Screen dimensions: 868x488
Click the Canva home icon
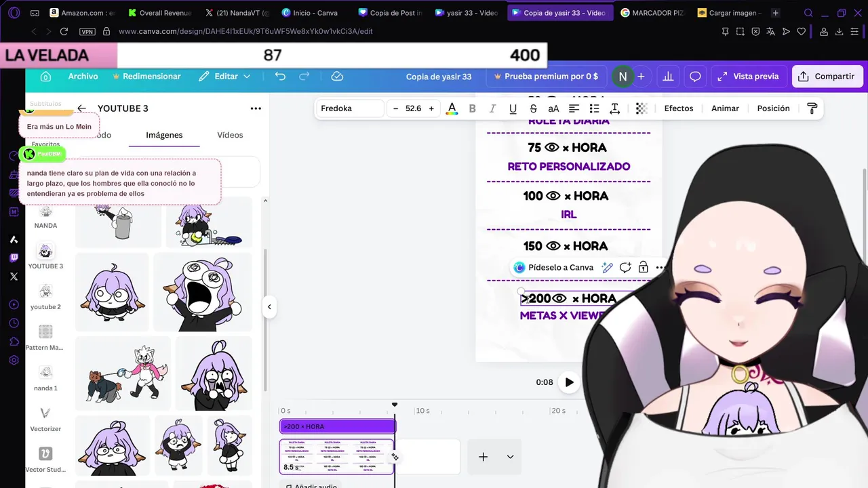[x=45, y=77]
